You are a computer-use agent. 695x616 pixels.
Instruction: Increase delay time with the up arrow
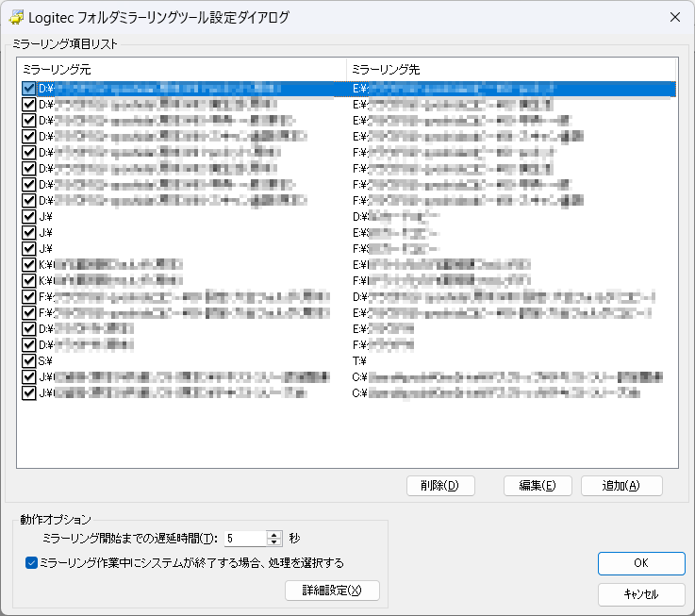(274, 534)
